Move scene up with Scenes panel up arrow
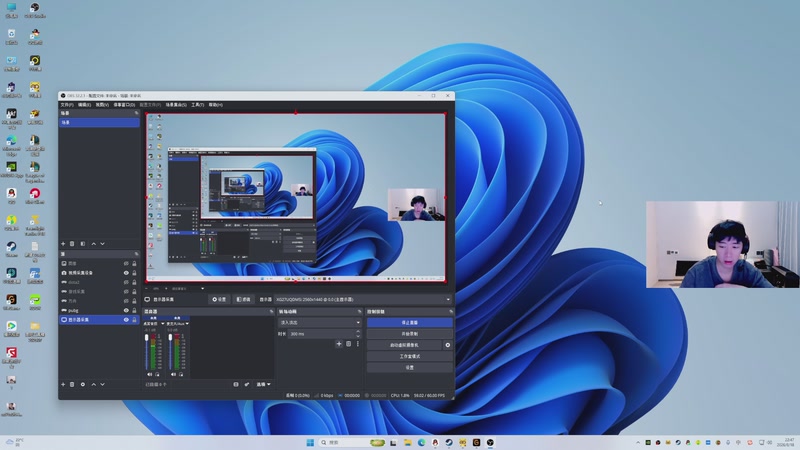800x450 pixels. point(93,244)
